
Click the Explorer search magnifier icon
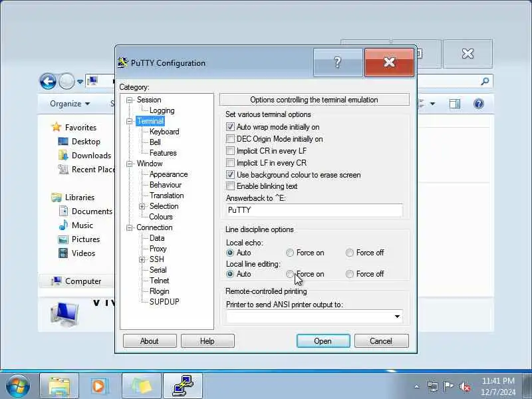click(x=485, y=81)
